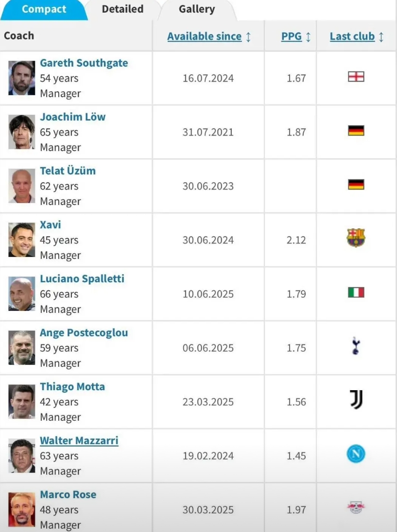Open the Gallery tab
The height and width of the screenshot is (532, 397).
(196, 9)
